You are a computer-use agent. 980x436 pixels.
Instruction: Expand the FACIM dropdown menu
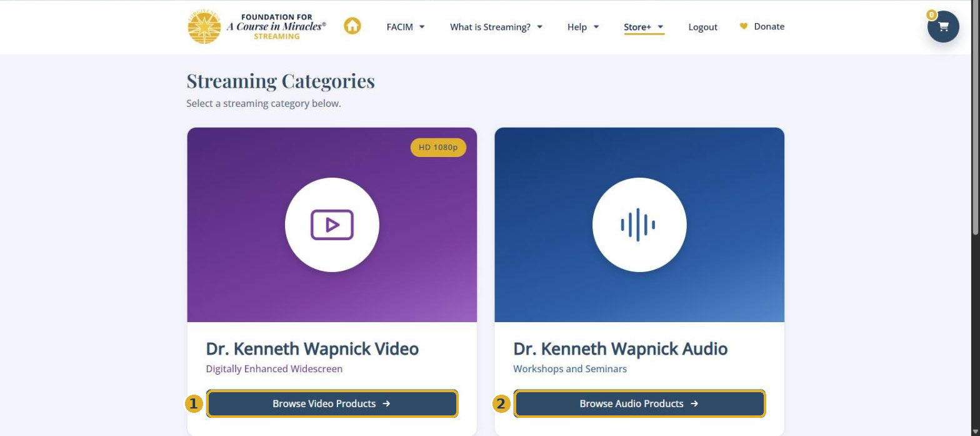tap(406, 27)
